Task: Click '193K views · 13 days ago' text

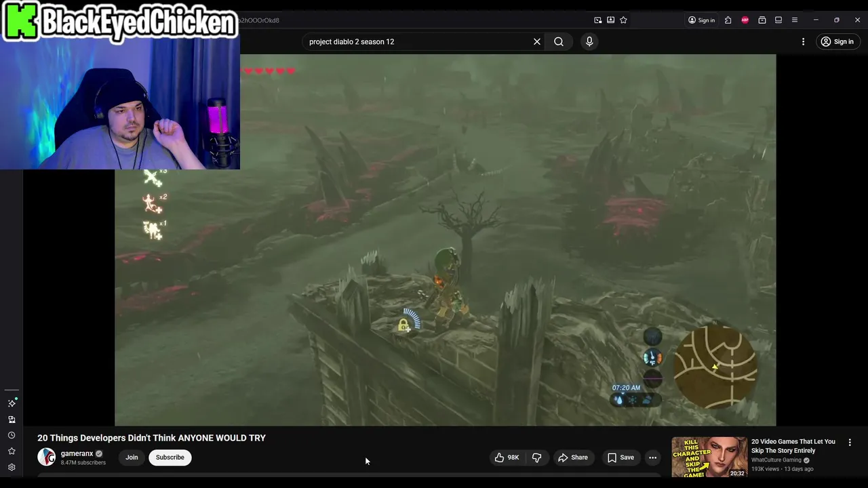Action: pos(782,469)
